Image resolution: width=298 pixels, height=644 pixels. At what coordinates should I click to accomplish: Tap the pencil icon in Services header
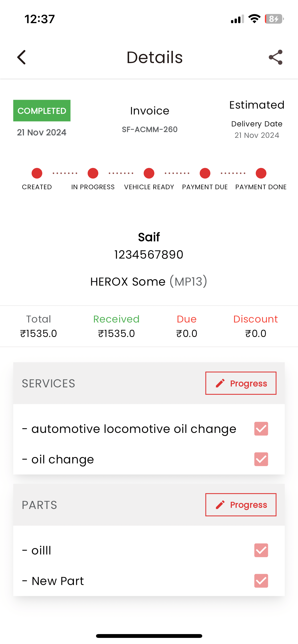[220, 383]
